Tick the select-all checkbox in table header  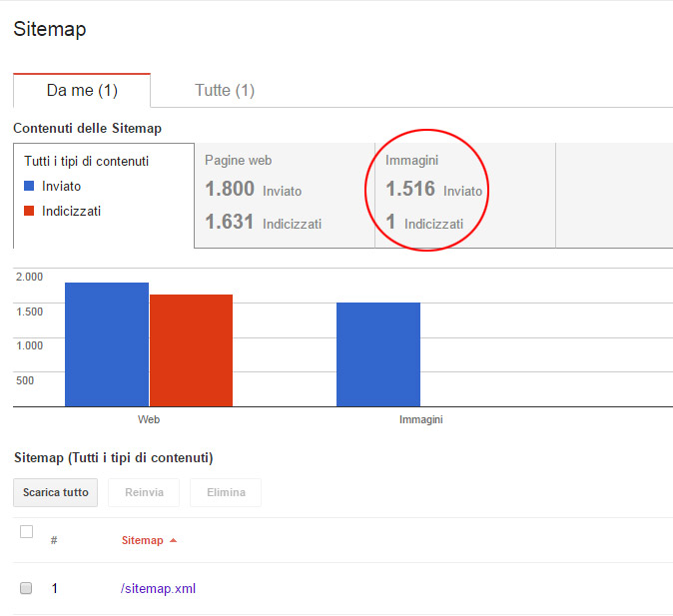[27, 531]
